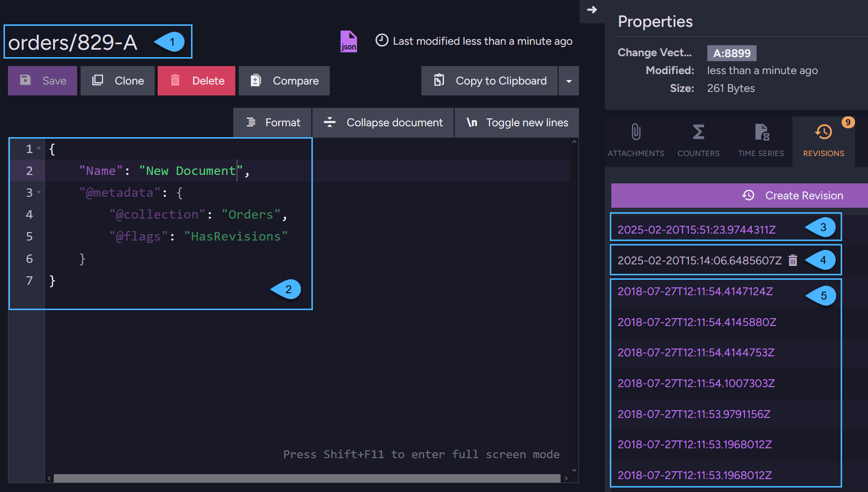Switch to the Counters tab
Image resolution: width=868 pixels, height=492 pixels.
click(698, 141)
